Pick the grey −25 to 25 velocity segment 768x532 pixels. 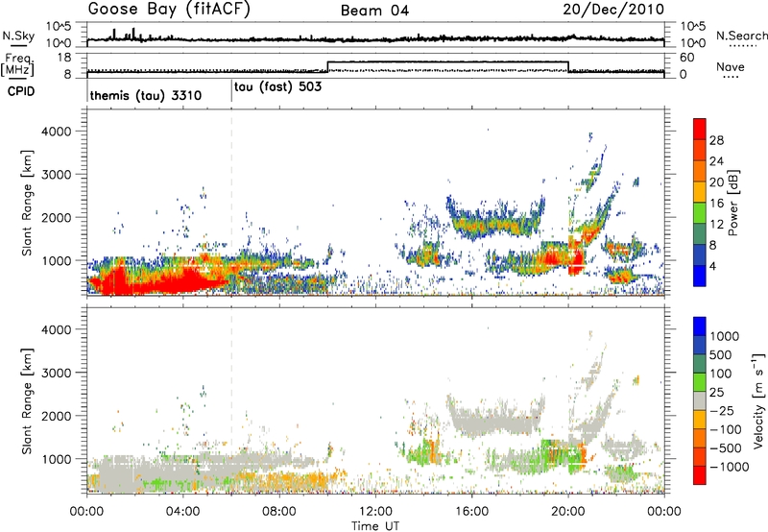(x=700, y=400)
